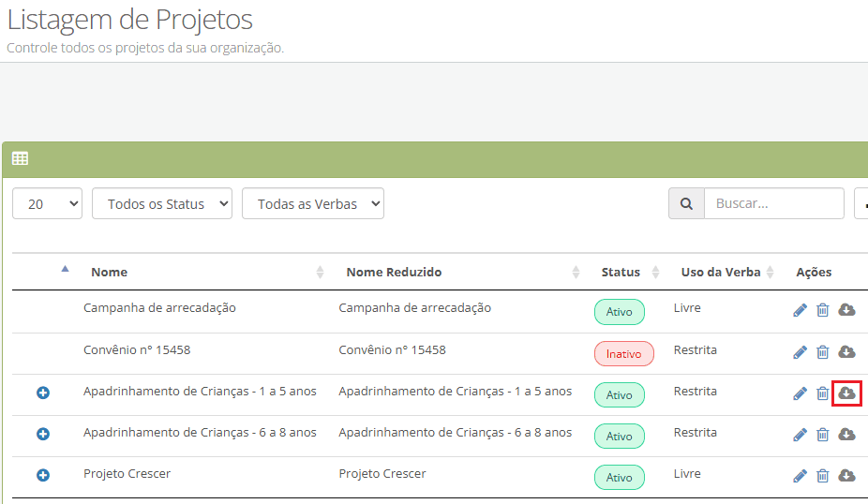Screen dimensions: 868x504
Task: Download the Projeto Crescer project
Action: [846, 476]
